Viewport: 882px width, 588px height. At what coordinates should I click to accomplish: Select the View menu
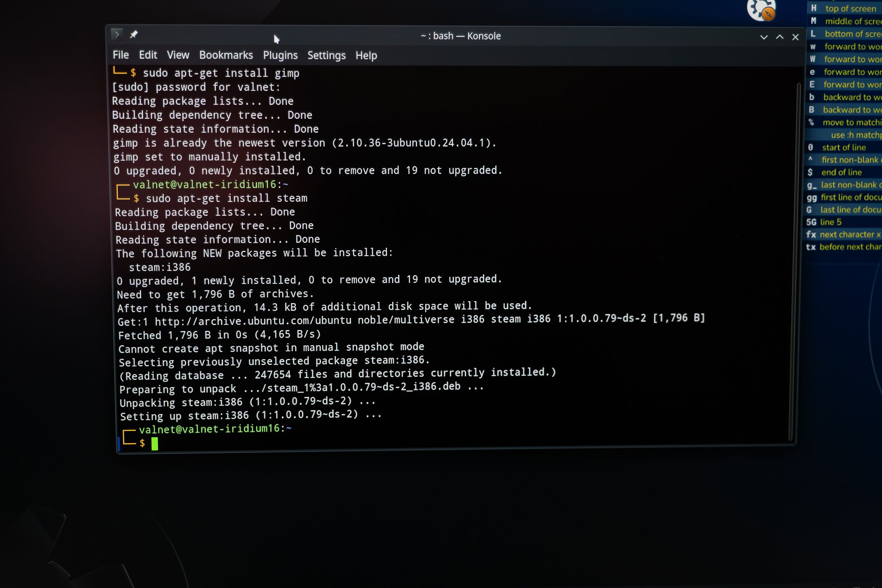click(x=178, y=55)
